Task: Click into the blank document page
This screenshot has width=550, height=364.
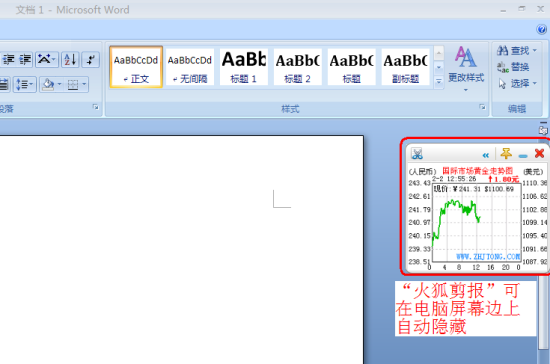Action: pos(181,250)
